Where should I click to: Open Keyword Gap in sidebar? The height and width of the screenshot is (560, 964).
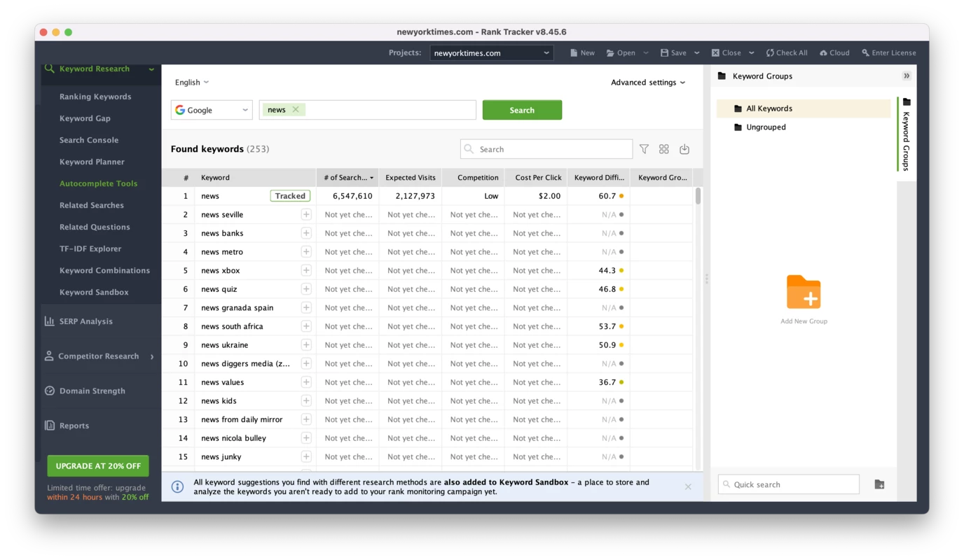[x=85, y=118]
